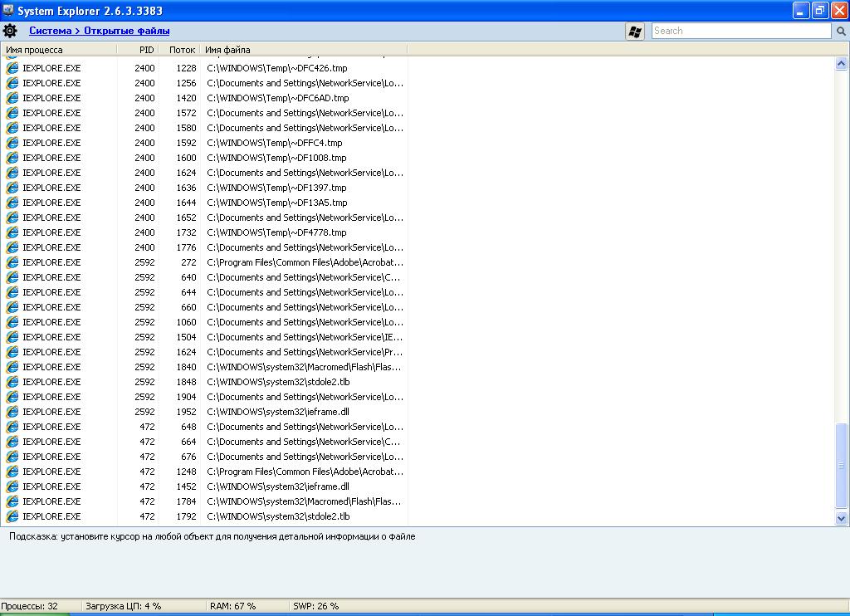Click the Windows logo toolbar button
Image resolution: width=850 pixels, height=616 pixels.
[635, 31]
